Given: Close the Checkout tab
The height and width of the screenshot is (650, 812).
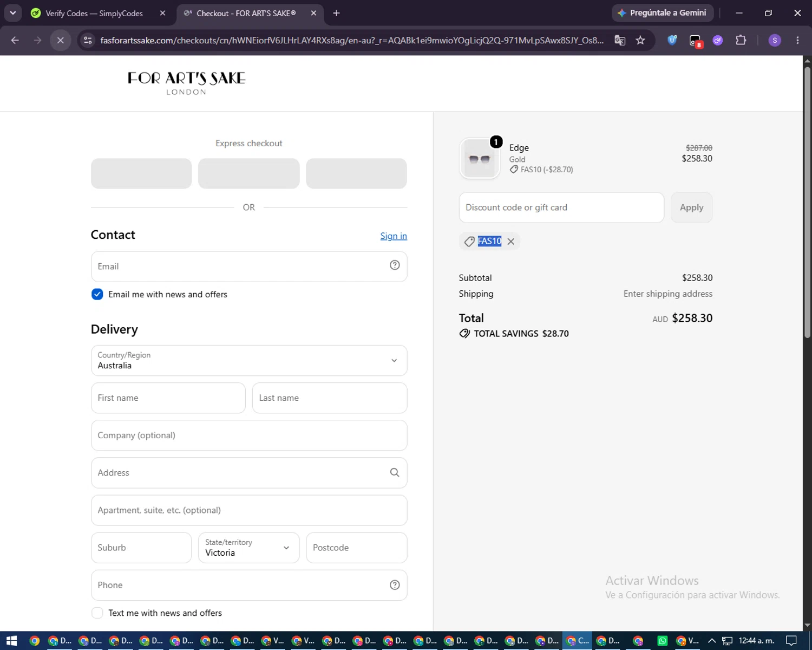Looking at the screenshot, I should click(313, 13).
